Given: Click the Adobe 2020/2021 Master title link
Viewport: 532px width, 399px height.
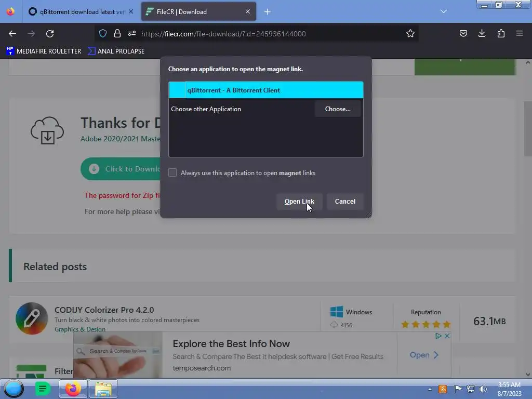Looking at the screenshot, I should (121, 139).
